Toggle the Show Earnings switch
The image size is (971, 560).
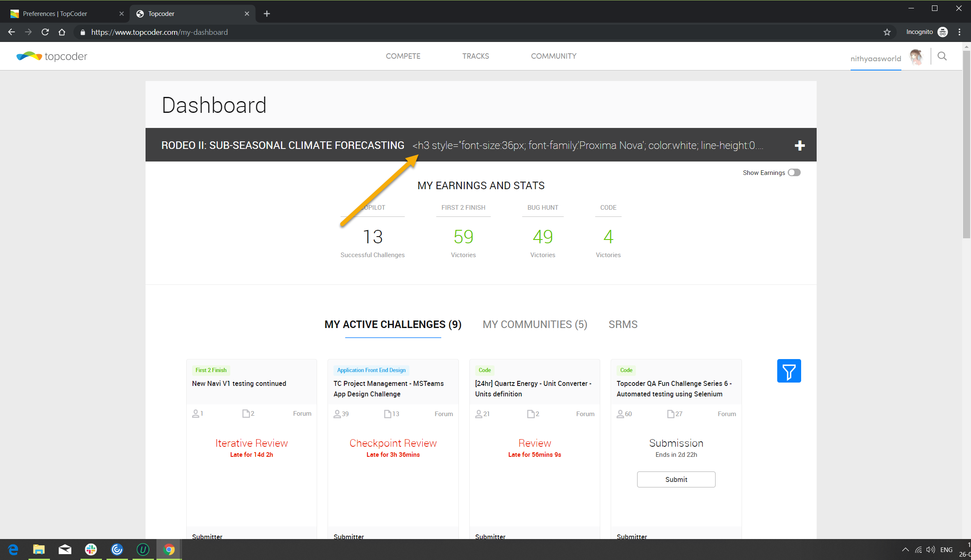(794, 172)
